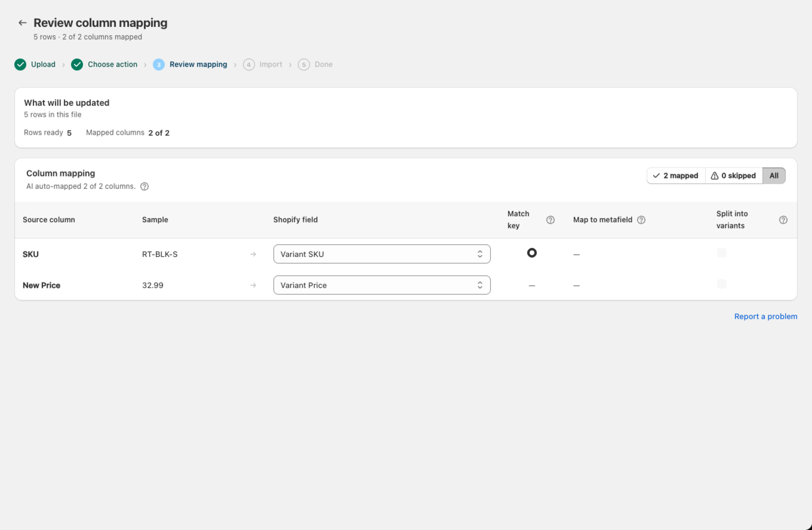
Task: Open the Map to metafield help icon
Action: [641, 220]
